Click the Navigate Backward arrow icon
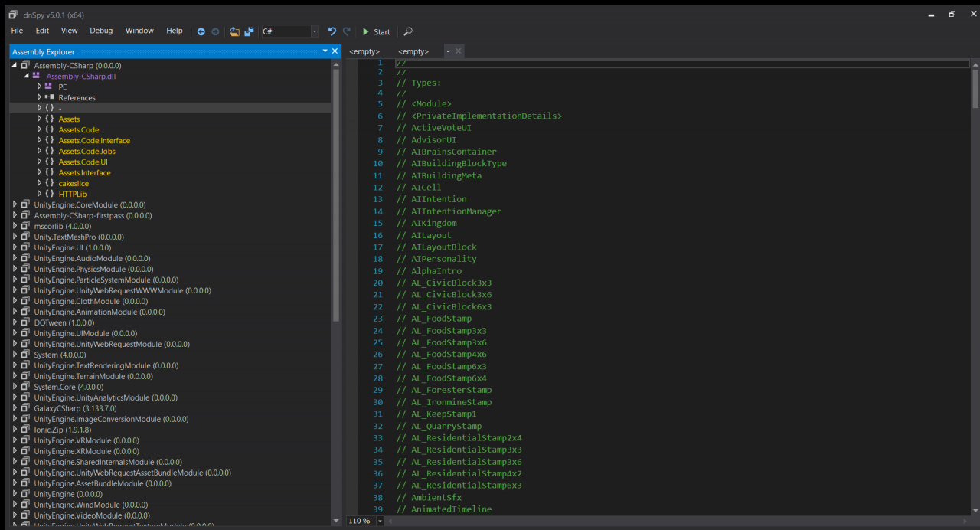Image resolution: width=980 pixels, height=530 pixels. (x=201, y=31)
